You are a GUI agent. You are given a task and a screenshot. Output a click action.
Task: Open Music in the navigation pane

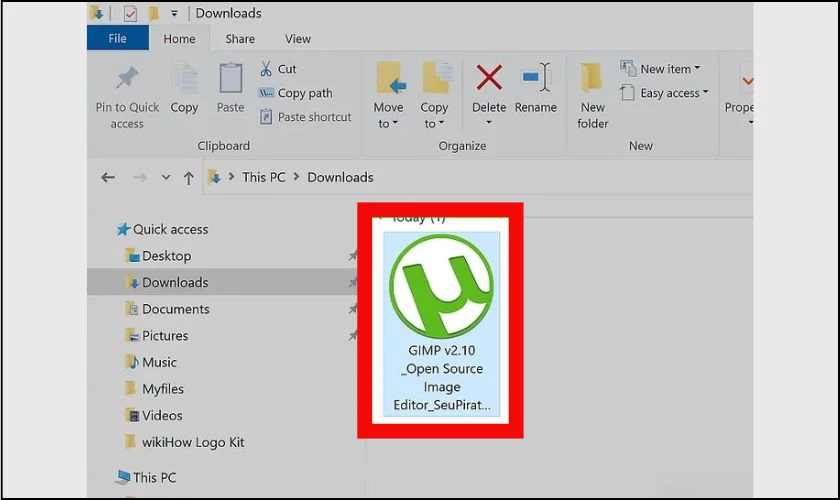150,362
